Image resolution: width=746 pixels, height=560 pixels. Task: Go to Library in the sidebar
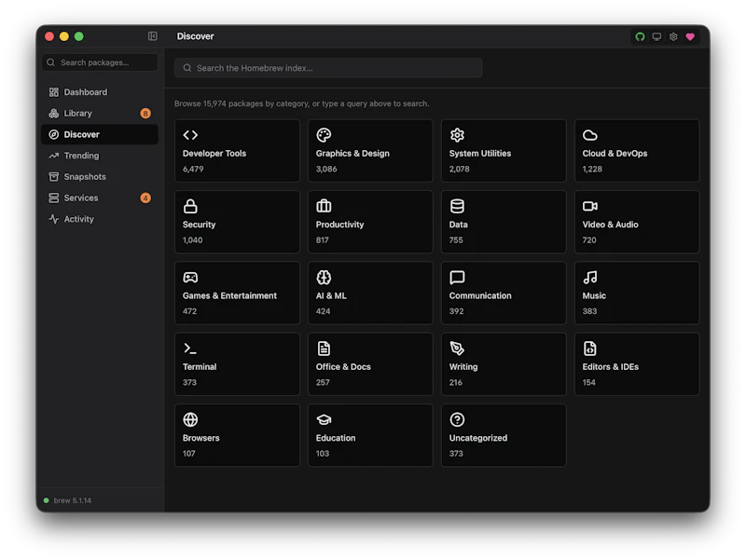100,113
